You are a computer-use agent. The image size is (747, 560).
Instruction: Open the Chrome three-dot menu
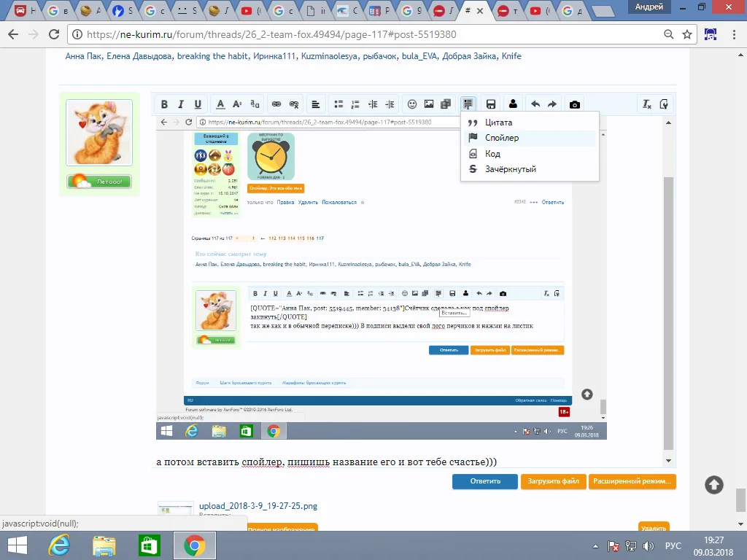(x=734, y=34)
